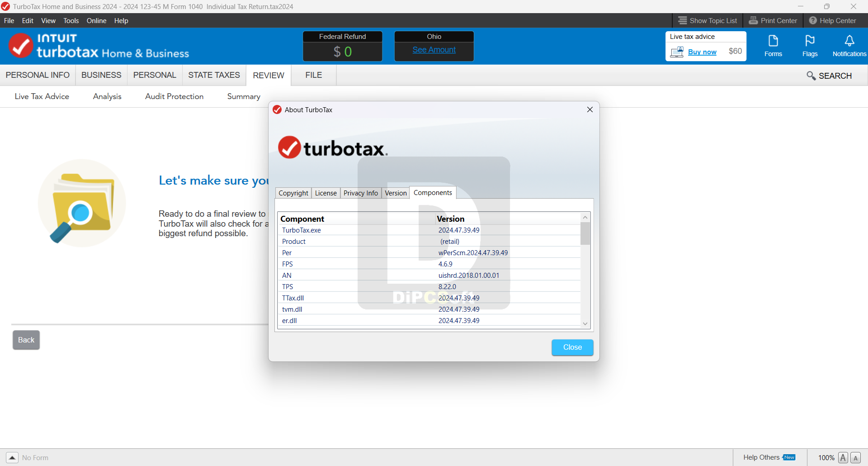Open the Online menu
The image size is (868, 466).
pos(96,20)
